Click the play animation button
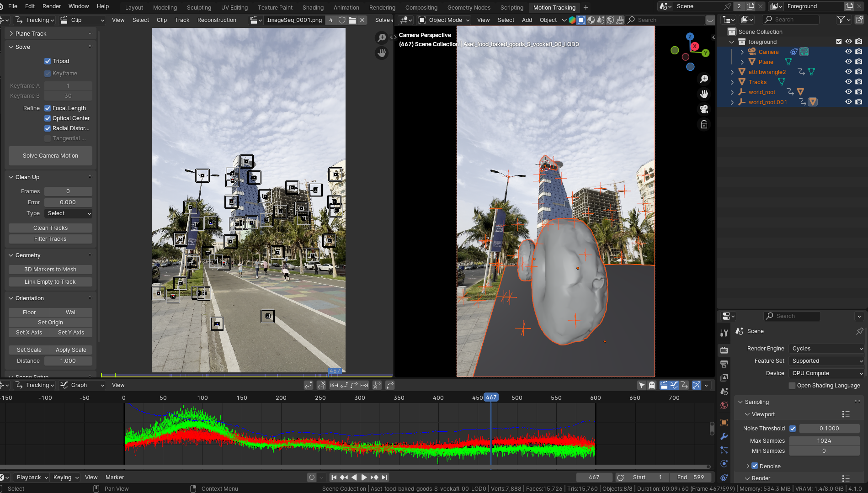 click(x=364, y=477)
